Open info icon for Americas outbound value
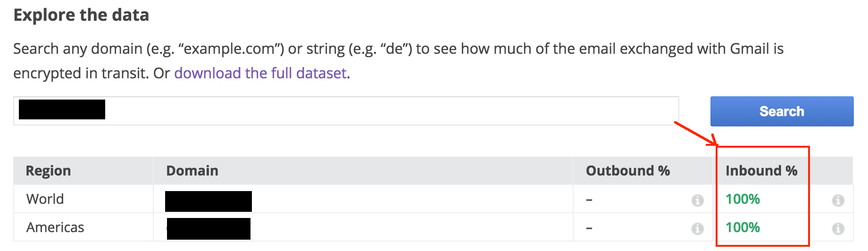This screenshot has height=251, width=868. 697,228
